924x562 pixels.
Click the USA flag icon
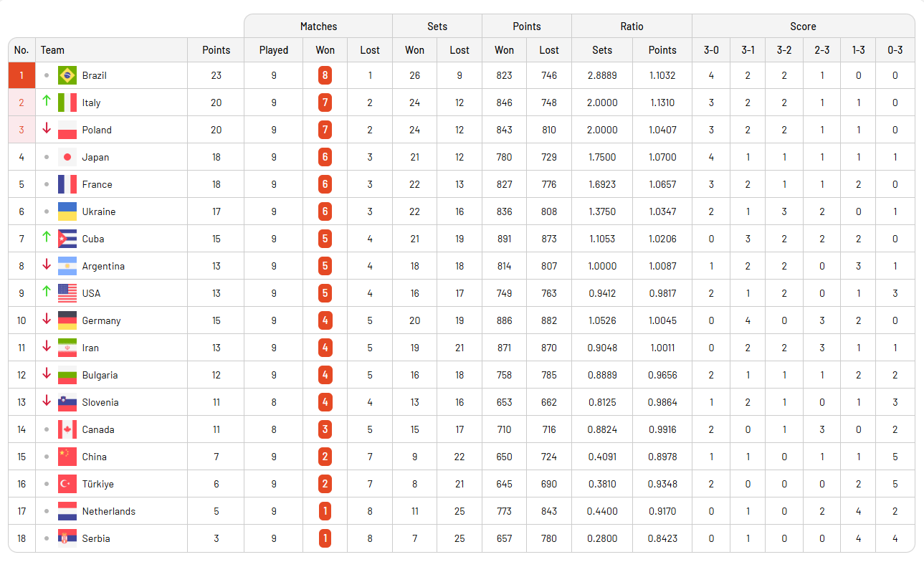point(67,293)
